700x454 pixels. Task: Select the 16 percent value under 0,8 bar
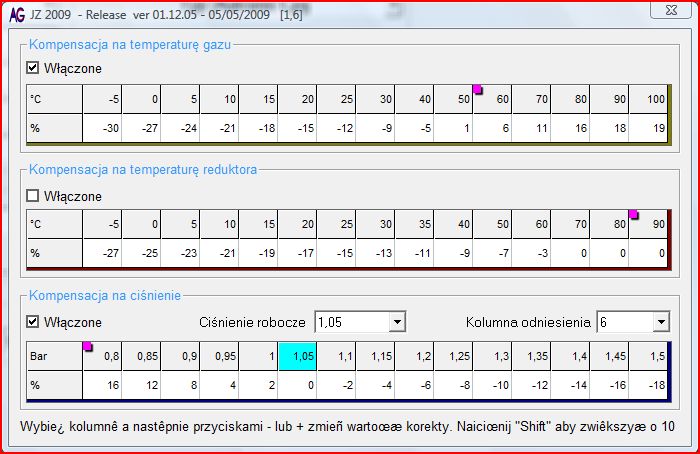(x=102, y=385)
